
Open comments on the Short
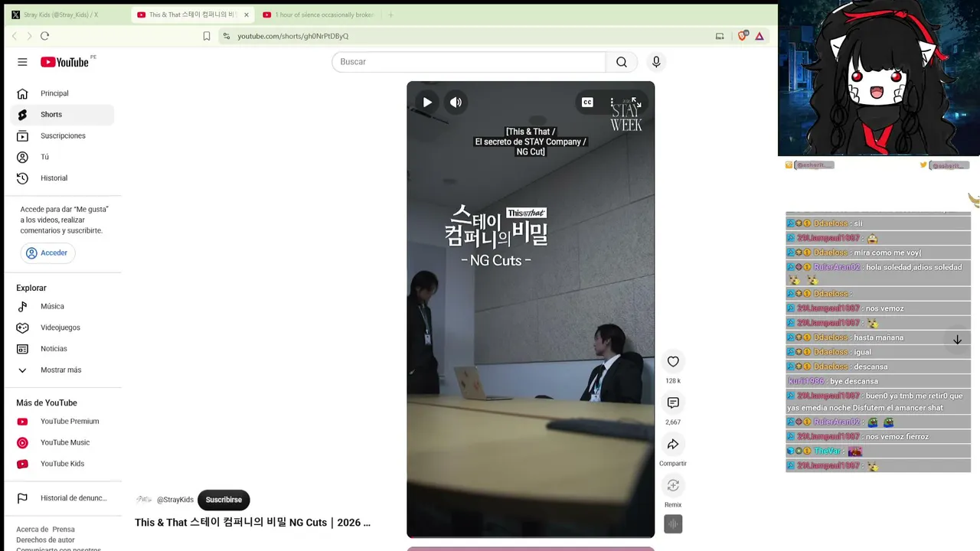pyautogui.click(x=673, y=403)
